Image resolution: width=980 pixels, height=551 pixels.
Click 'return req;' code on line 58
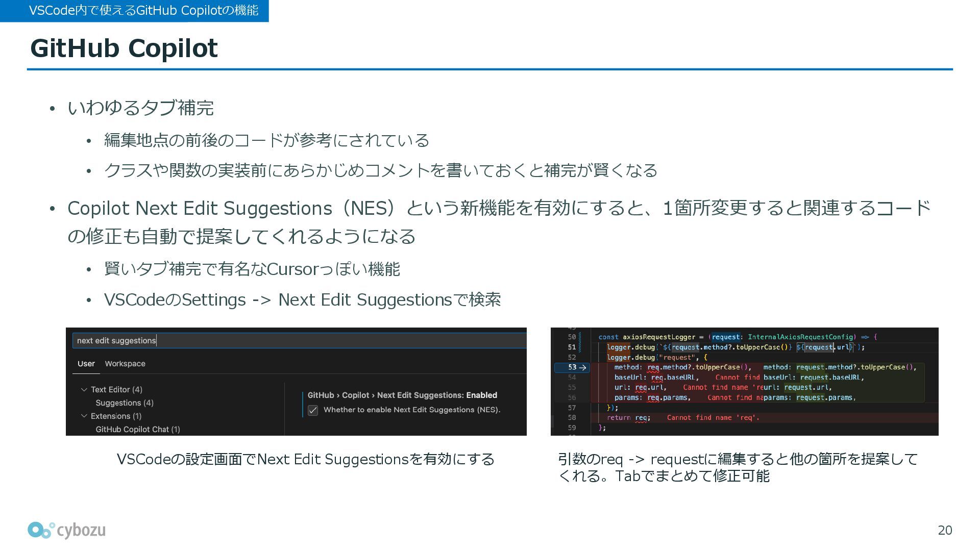[628, 418]
